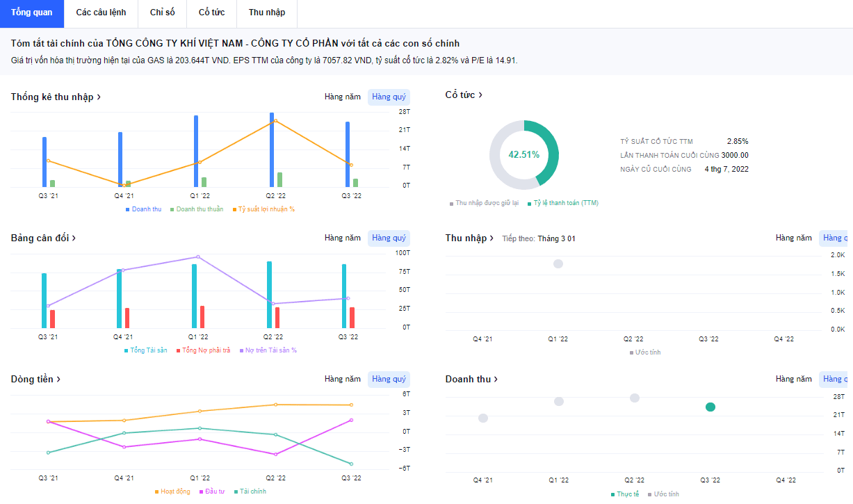
Task: Click Q2 '22 blue revenue bar
Action: click(x=272, y=149)
